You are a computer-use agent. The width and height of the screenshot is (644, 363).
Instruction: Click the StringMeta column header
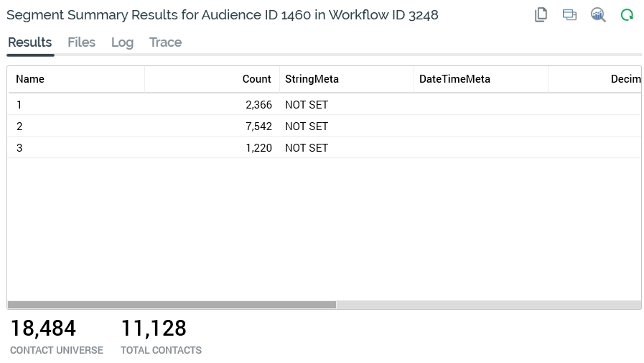tap(312, 79)
